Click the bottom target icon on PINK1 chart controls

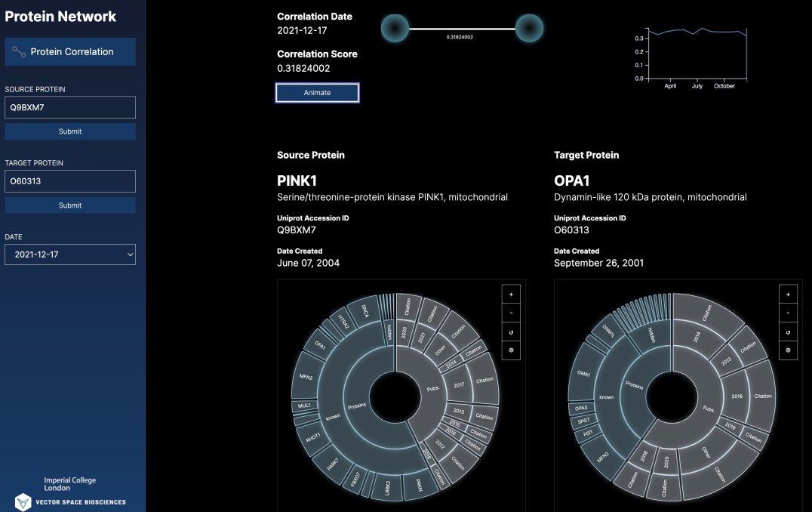511,350
